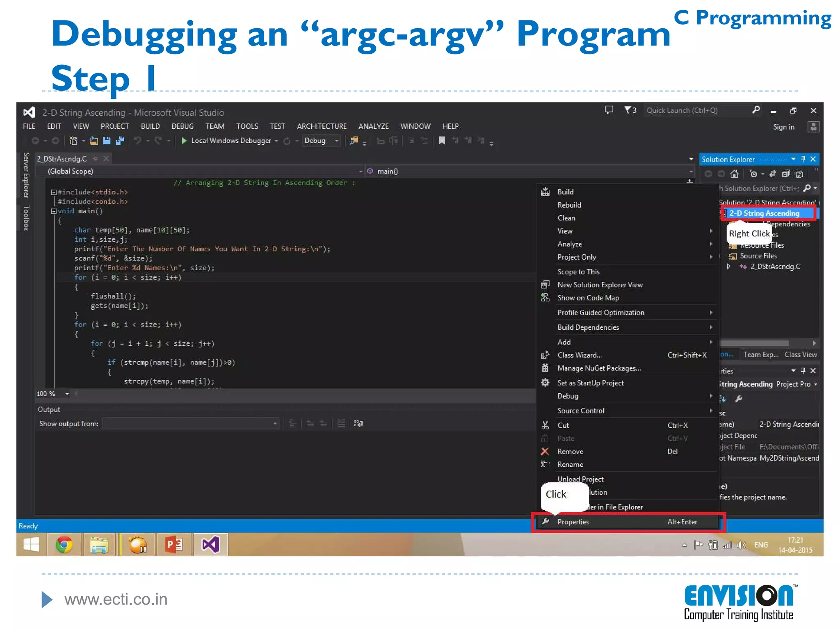Select Properties from the context menu
The image size is (840, 630).
(628, 522)
